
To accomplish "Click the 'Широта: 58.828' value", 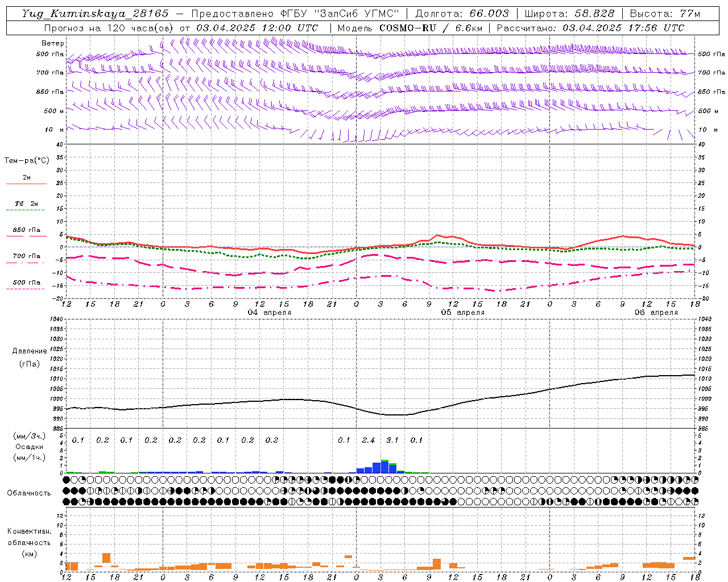I will [569, 14].
